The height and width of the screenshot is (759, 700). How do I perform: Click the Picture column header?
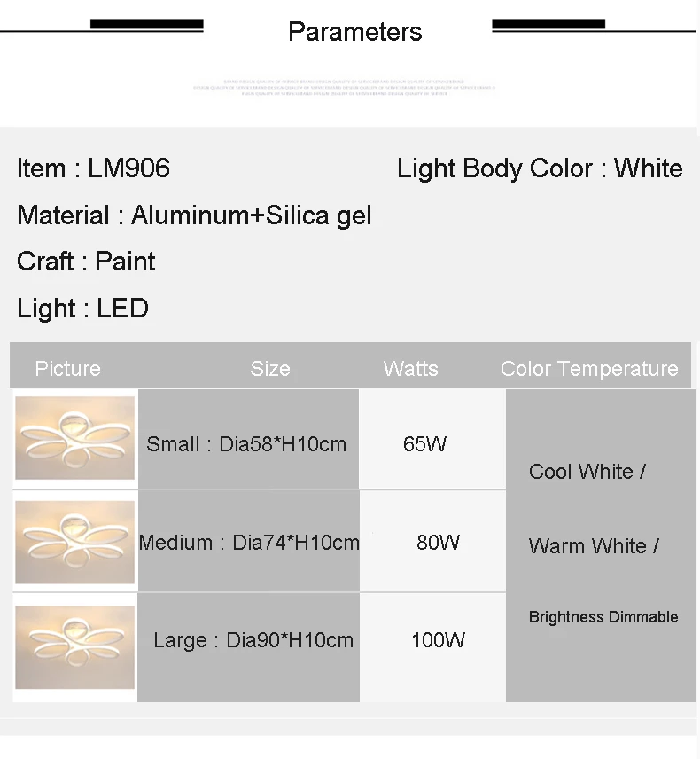[x=67, y=369]
